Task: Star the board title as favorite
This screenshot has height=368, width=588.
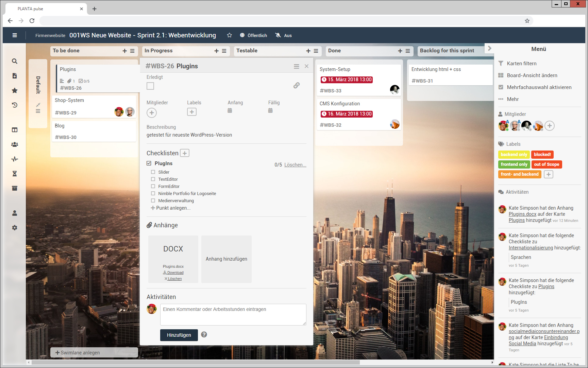Action: pyautogui.click(x=230, y=35)
